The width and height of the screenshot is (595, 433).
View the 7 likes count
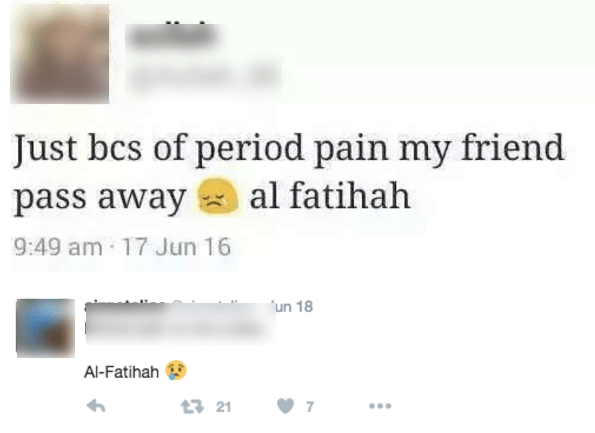(x=310, y=407)
